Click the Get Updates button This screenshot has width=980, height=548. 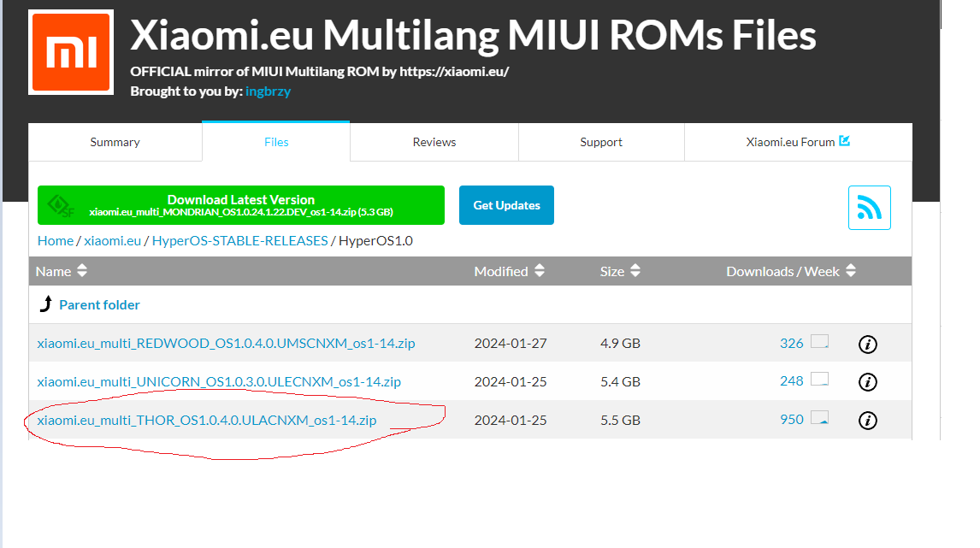(x=506, y=205)
